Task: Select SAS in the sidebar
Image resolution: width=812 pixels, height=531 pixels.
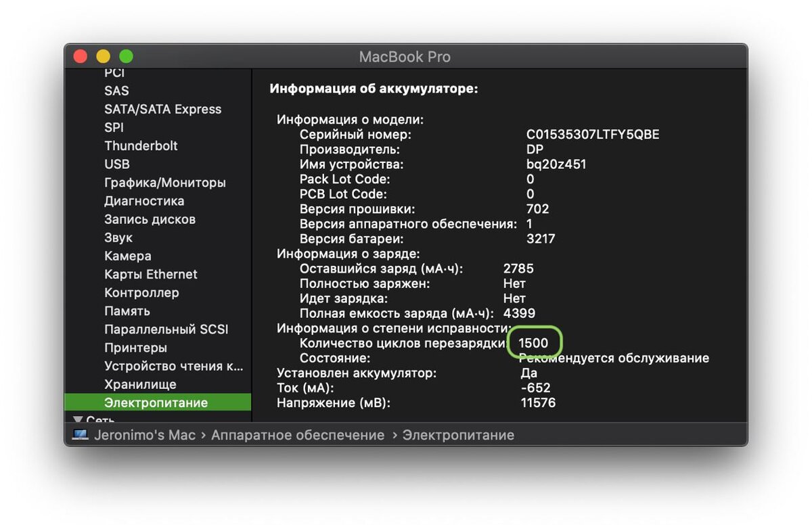Action: (x=116, y=91)
